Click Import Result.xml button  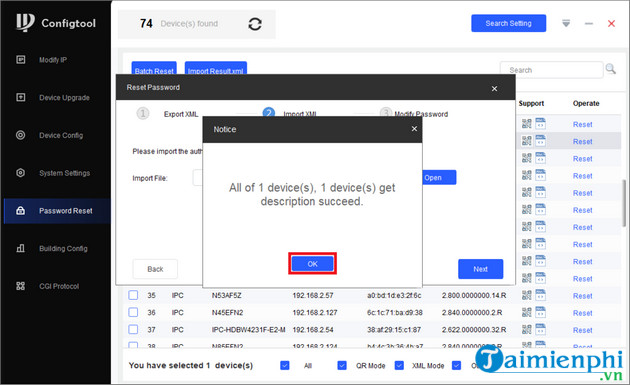click(215, 68)
